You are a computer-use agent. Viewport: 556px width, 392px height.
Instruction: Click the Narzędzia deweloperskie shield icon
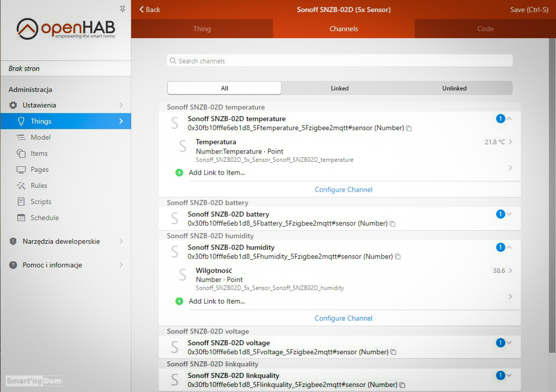pos(13,241)
